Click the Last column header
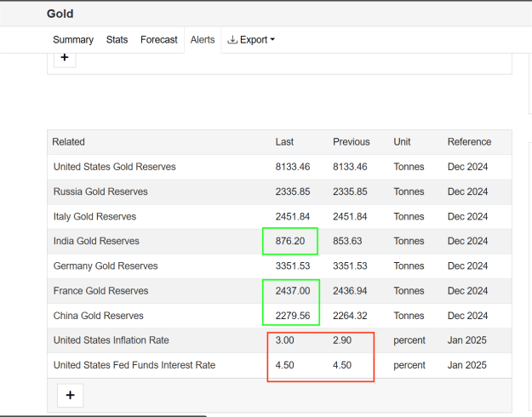The width and height of the screenshot is (532, 417). pyautogui.click(x=284, y=142)
